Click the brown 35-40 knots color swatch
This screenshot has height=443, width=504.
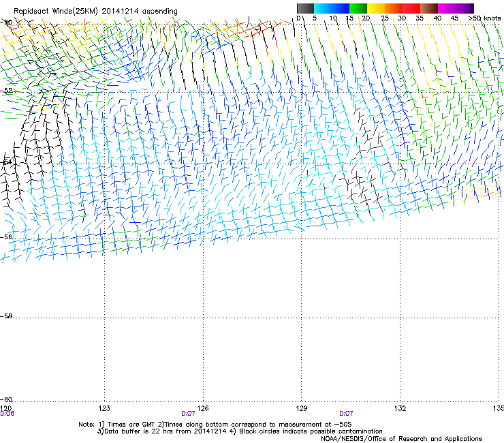pyautogui.click(x=429, y=8)
